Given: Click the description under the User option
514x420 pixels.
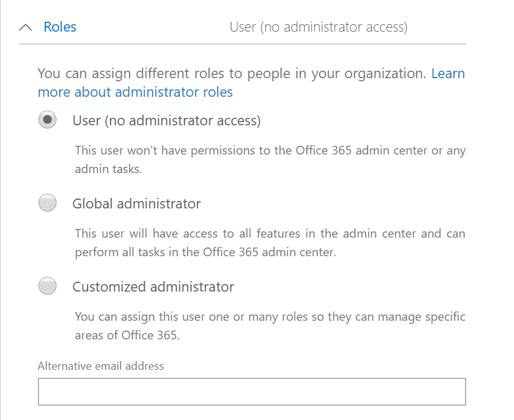Looking at the screenshot, I should (270, 159).
